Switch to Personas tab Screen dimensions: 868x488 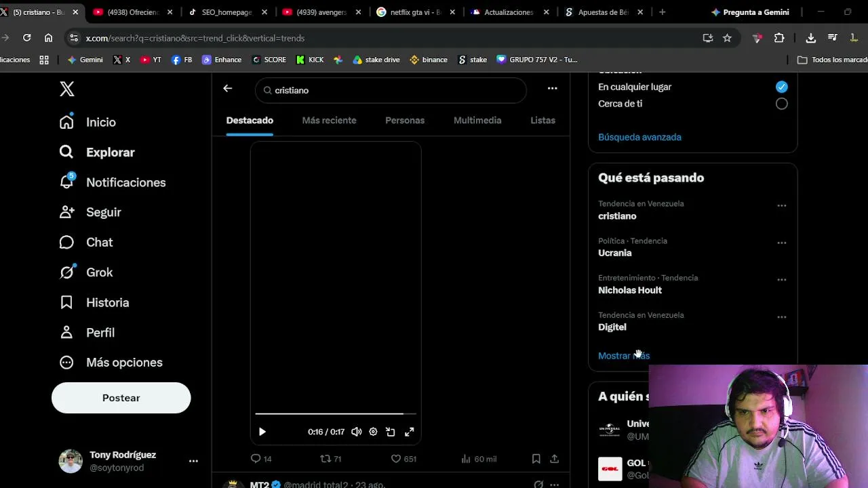405,120
